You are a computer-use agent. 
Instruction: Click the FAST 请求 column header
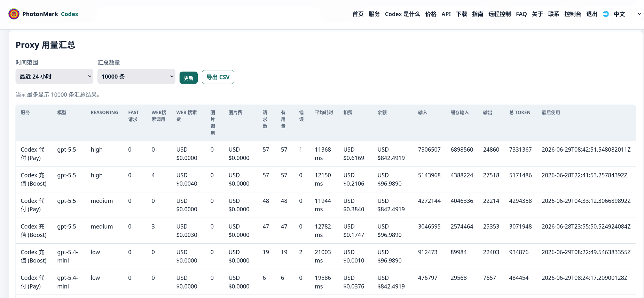pyautogui.click(x=133, y=116)
